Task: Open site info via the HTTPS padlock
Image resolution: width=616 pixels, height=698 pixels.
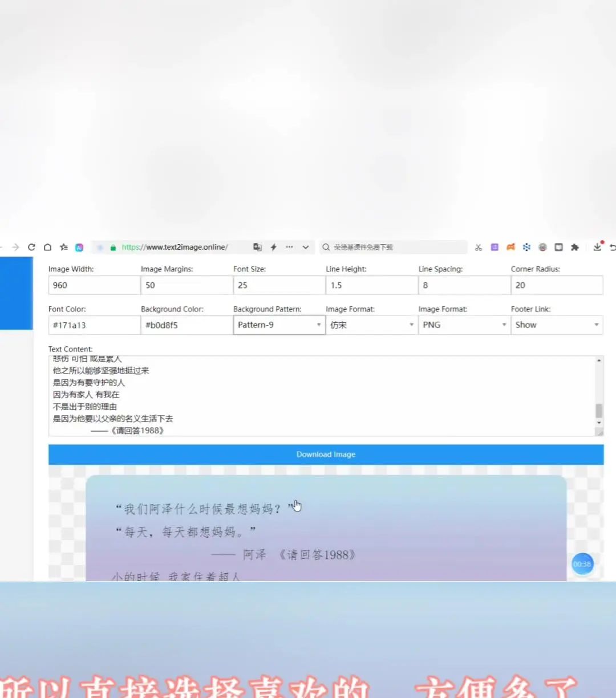Action: [x=114, y=247]
